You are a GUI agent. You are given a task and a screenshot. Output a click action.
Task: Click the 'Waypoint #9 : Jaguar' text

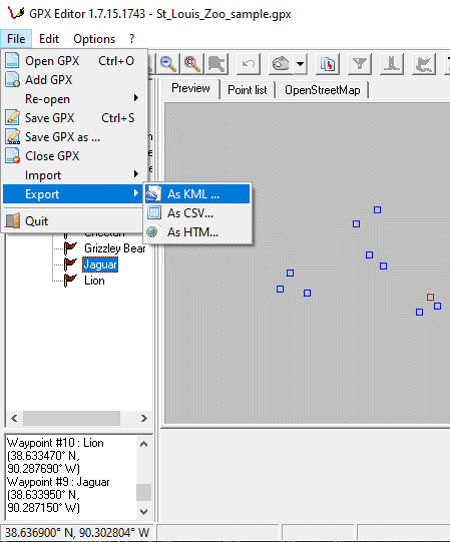58,482
